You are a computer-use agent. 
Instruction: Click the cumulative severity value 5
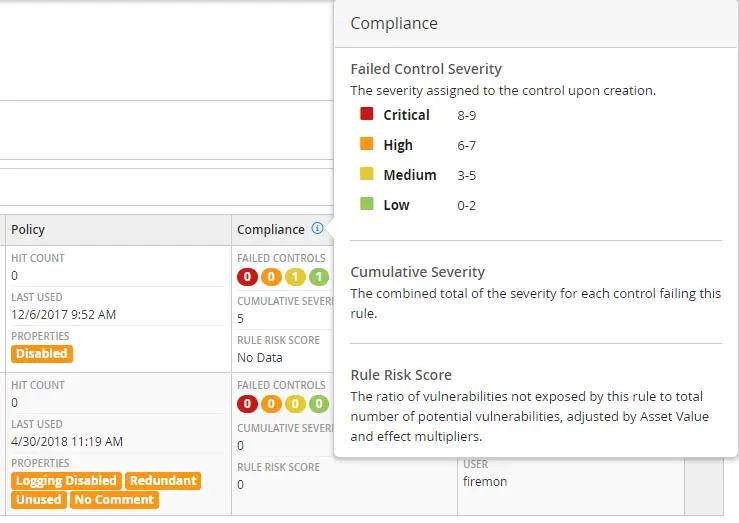240,319
